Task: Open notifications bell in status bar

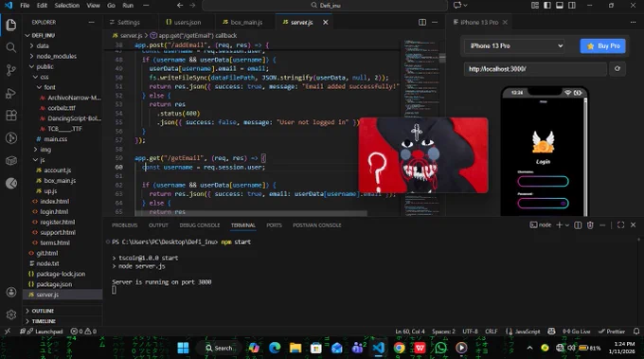Action: click(636, 332)
